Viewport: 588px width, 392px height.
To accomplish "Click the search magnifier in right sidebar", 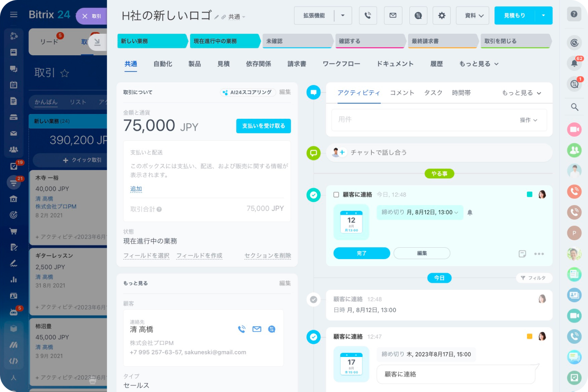I will pos(574,107).
